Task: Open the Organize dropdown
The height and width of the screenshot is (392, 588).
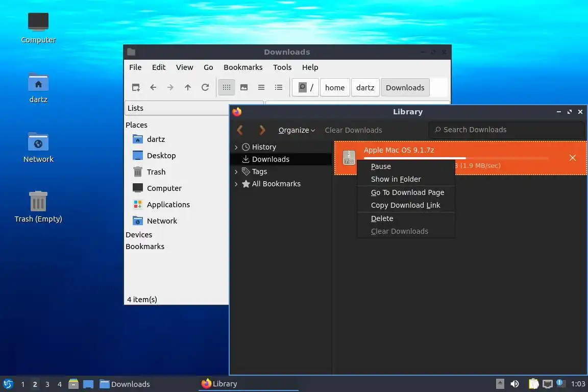Action: coord(296,130)
